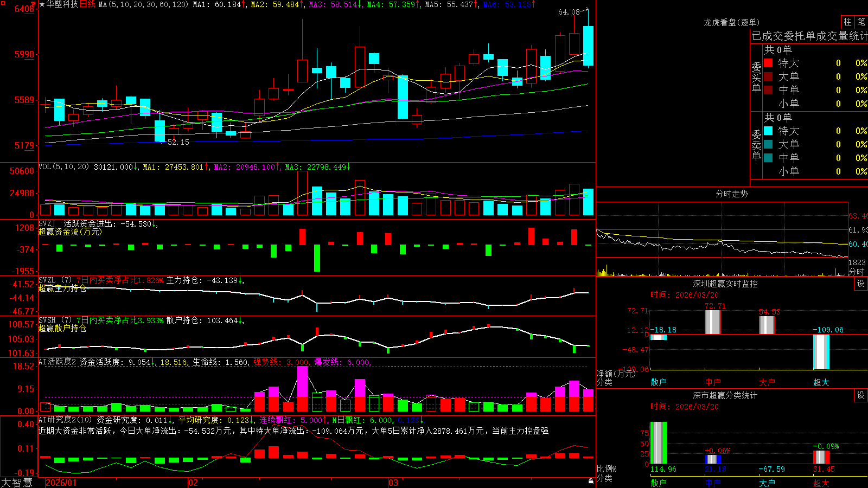This screenshot has height=488, width=868.
Task: Click the 时间: 2026/03/20 under 深圳超赢实时监控
Action: pos(685,295)
